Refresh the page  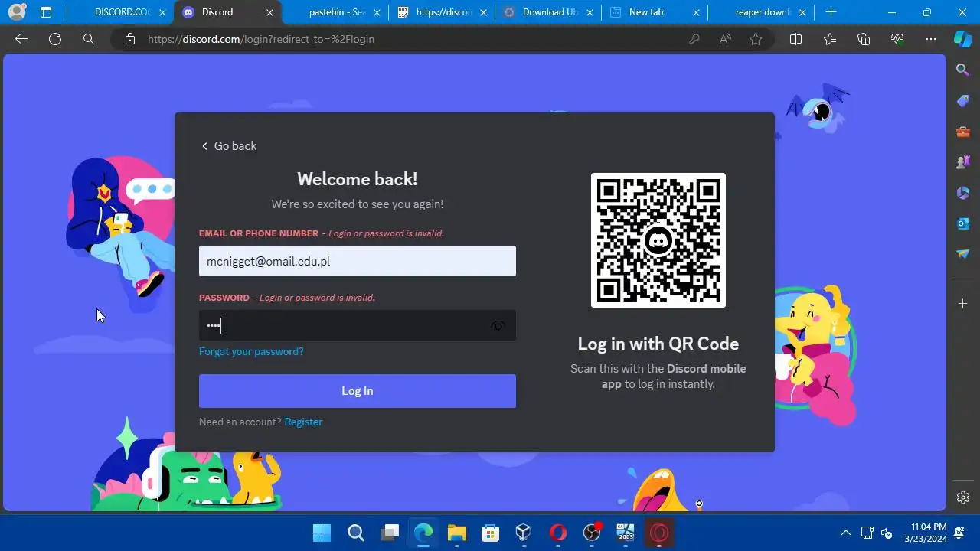(55, 39)
